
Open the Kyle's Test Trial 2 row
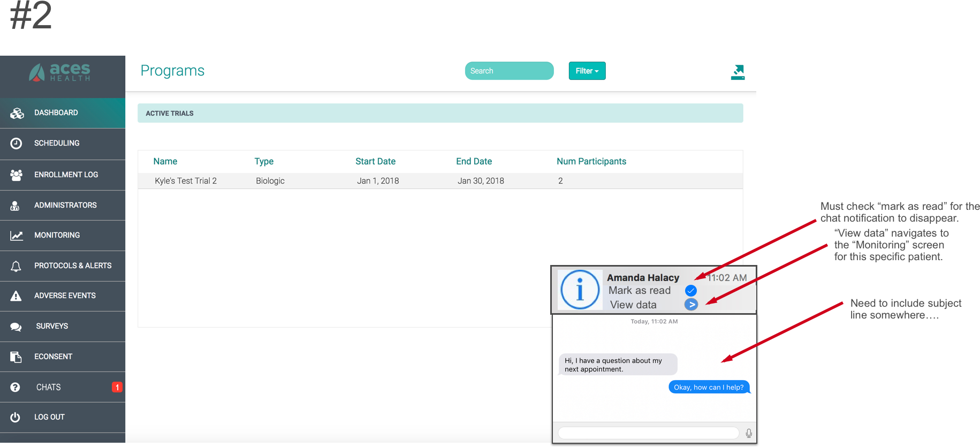click(x=440, y=181)
